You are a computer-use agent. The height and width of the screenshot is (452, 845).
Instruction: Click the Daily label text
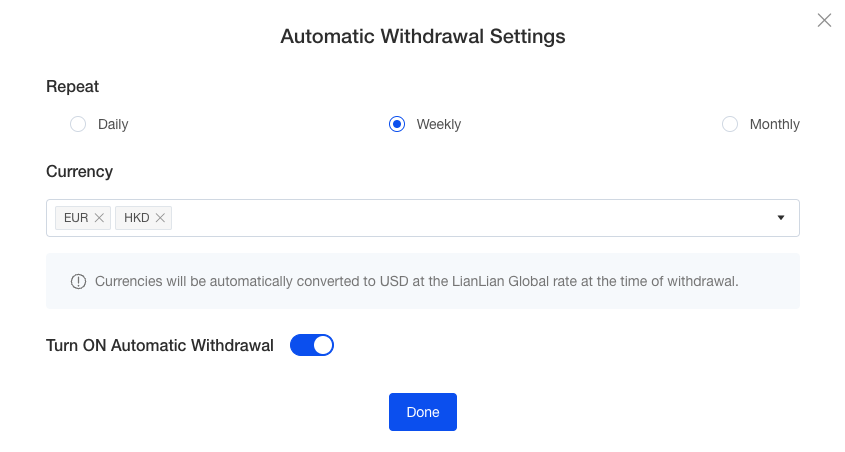[x=113, y=124]
